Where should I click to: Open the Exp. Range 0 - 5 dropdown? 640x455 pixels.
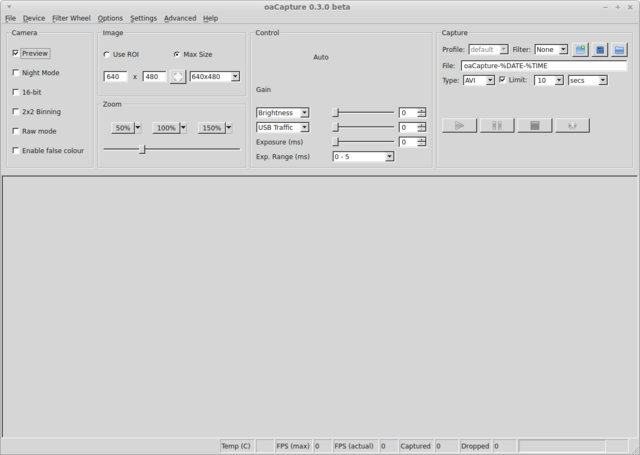(x=363, y=157)
